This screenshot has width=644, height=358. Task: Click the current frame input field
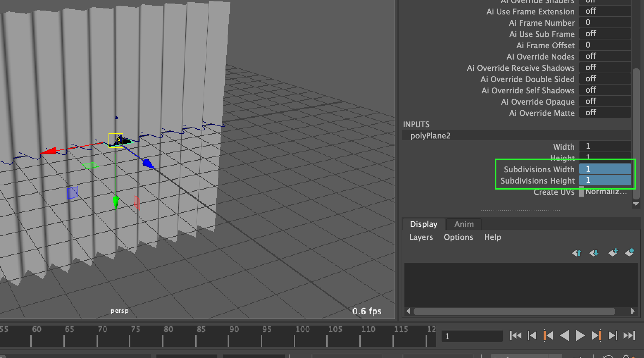point(471,336)
